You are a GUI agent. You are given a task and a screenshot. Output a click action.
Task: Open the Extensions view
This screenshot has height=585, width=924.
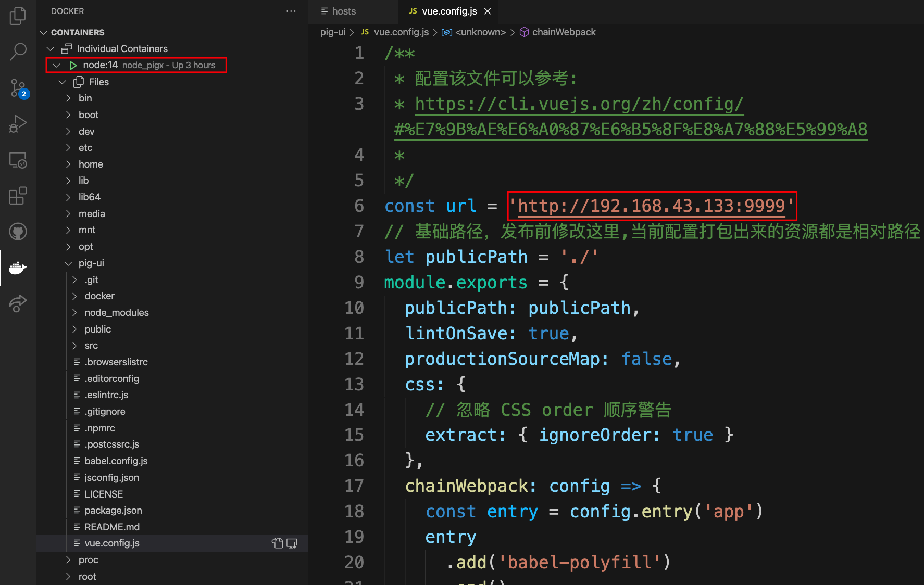[x=18, y=196]
